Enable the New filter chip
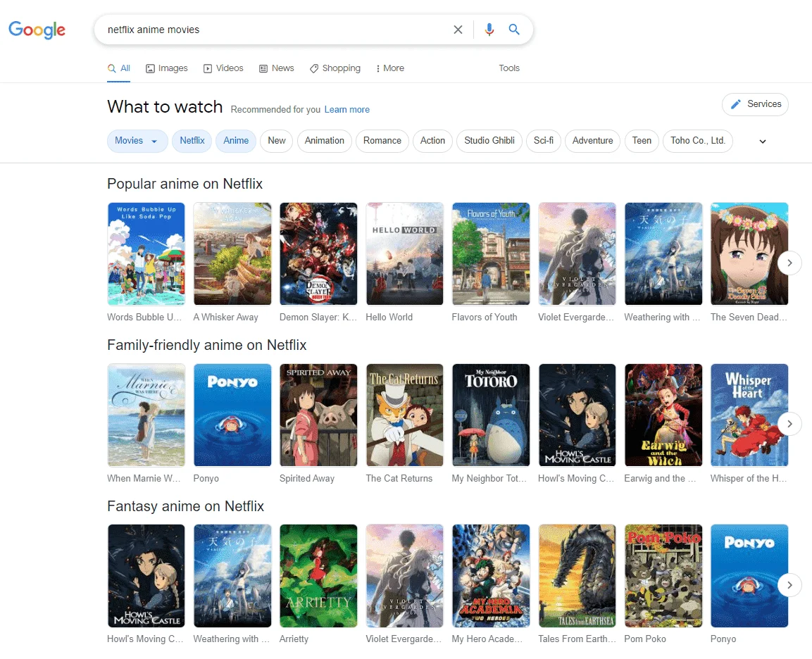 coord(277,141)
